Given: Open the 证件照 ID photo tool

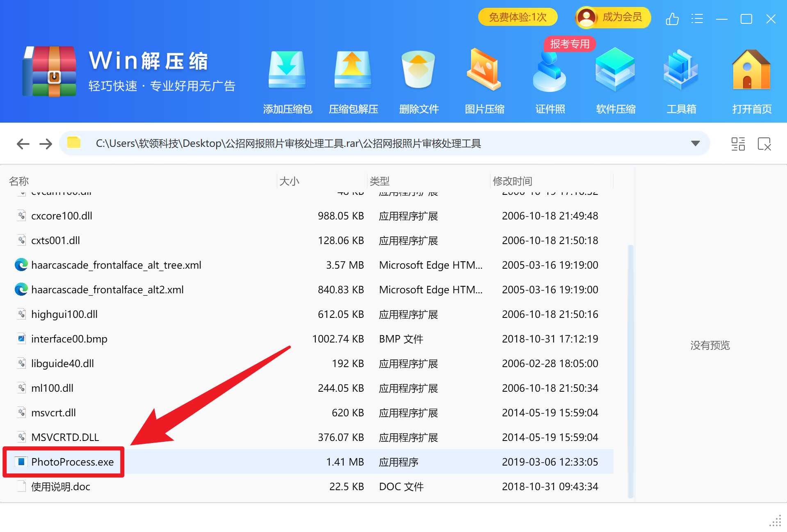Looking at the screenshot, I should [x=550, y=82].
